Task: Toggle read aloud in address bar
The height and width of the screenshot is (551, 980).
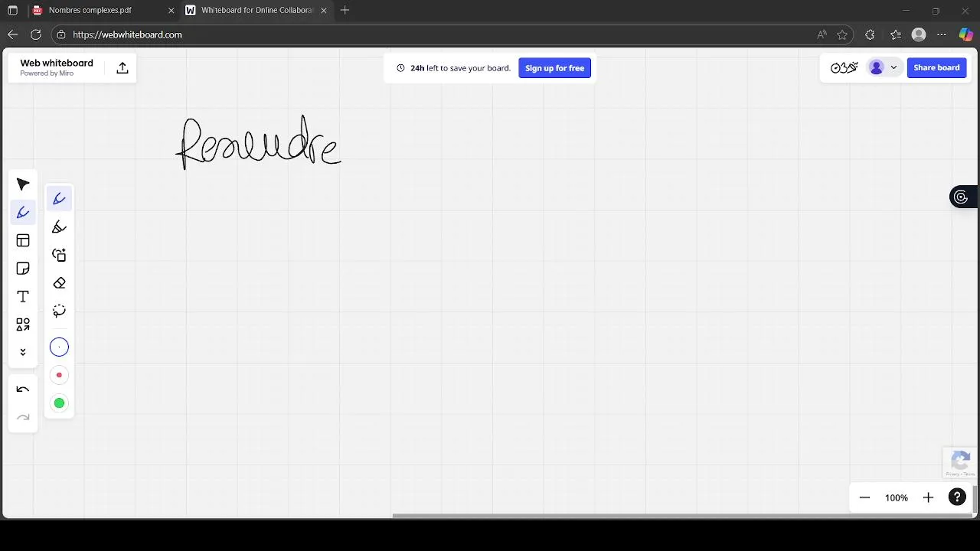Action: (x=822, y=34)
